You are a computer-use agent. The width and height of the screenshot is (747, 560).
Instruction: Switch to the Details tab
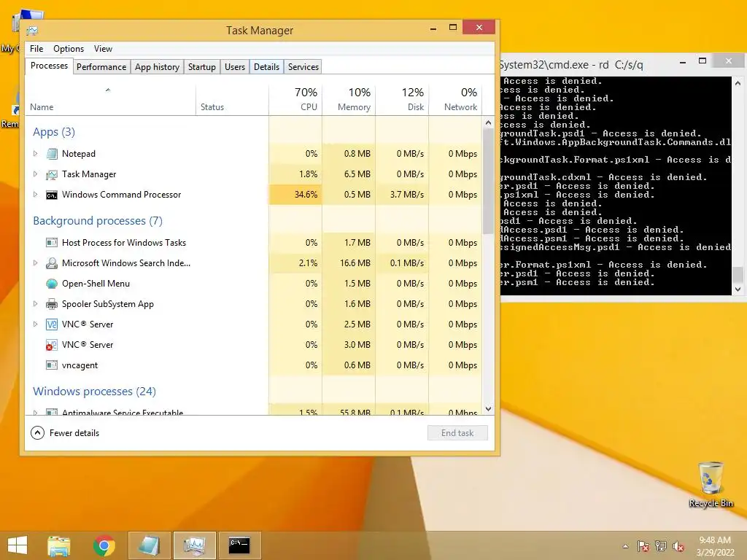(x=267, y=67)
